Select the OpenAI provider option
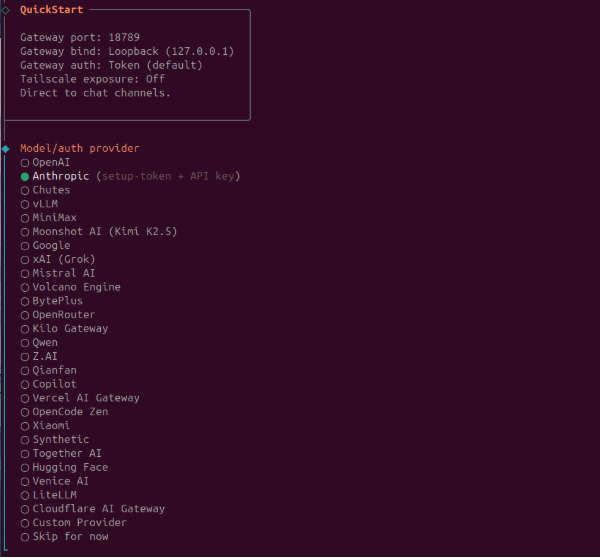The image size is (600, 560). click(50, 162)
